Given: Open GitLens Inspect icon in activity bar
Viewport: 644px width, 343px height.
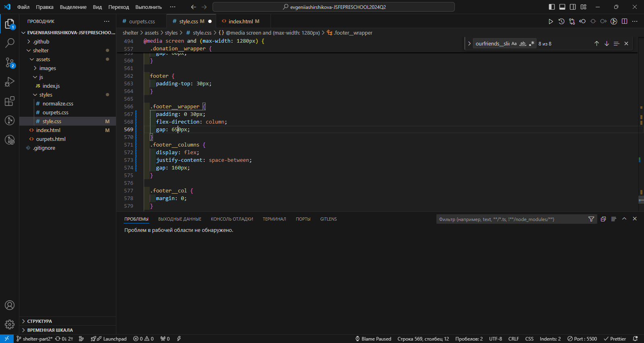Looking at the screenshot, I should (10, 140).
